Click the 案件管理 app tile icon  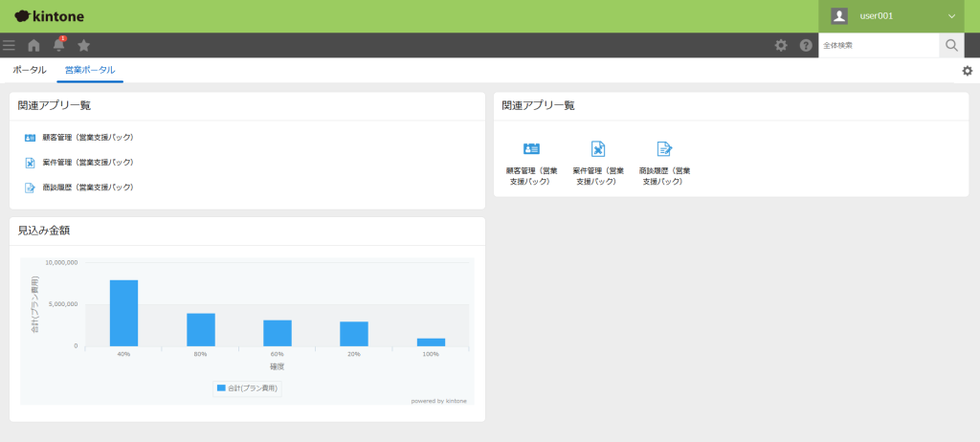point(598,148)
